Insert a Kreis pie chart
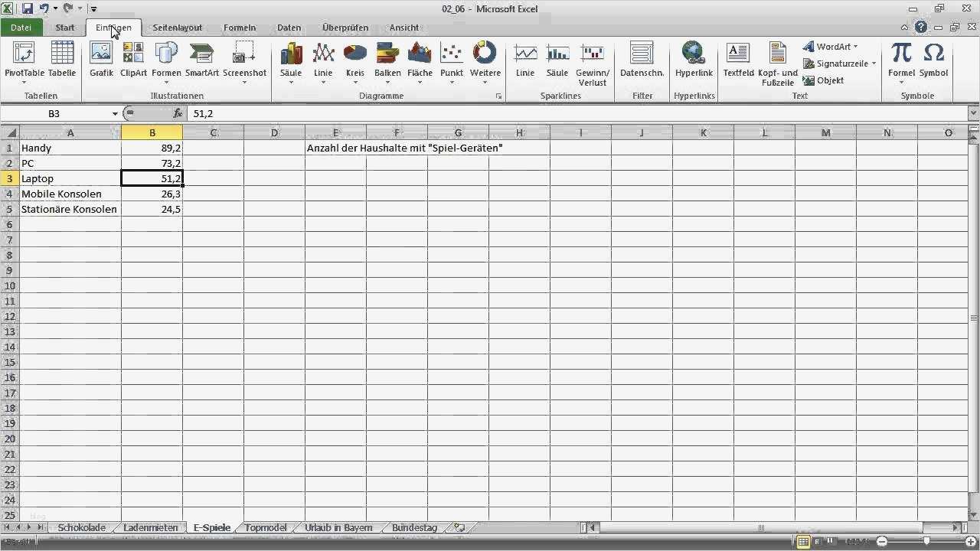 355,61
